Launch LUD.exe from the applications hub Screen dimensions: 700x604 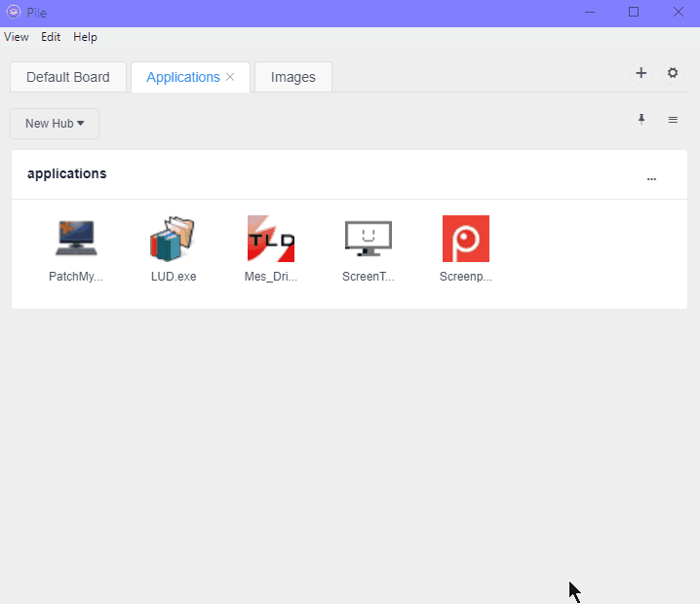click(x=174, y=239)
